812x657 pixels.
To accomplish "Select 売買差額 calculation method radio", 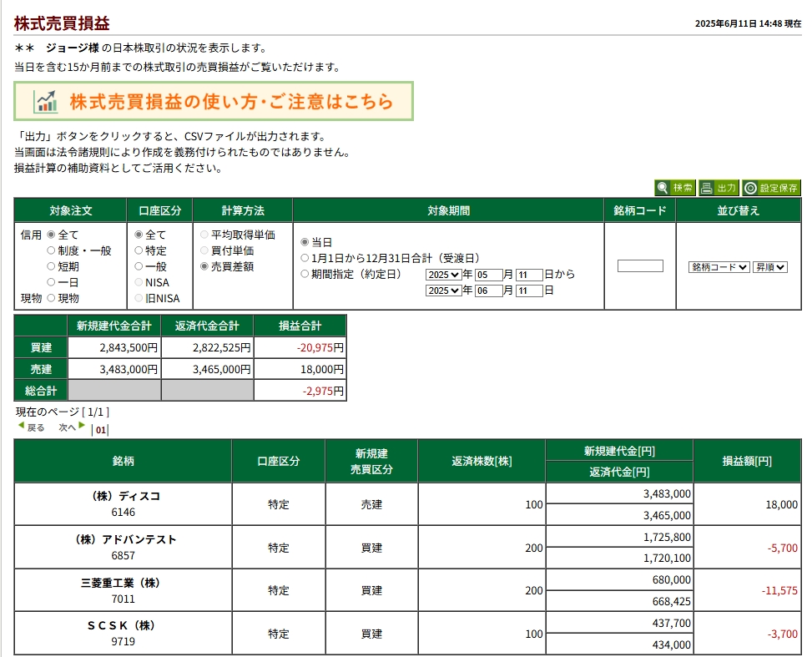I will (x=204, y=266).
